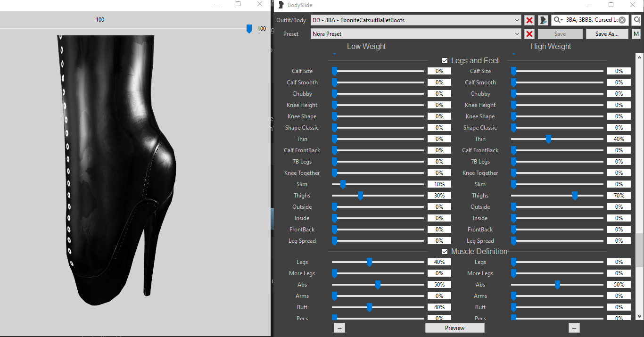Click the Low Weight More Legs label
644x337 pixels.
tap(302, 273)
